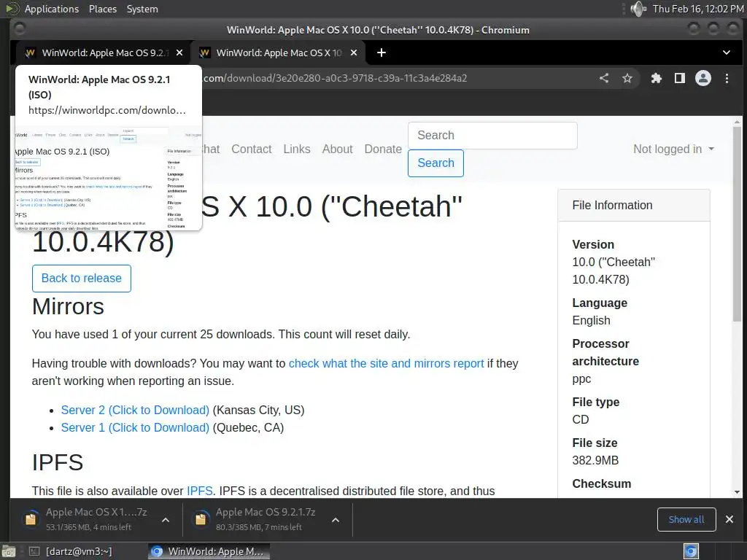Screen dimensions: 747x560
Task: Click the share icon in address bar
Action: coord(604,78)
